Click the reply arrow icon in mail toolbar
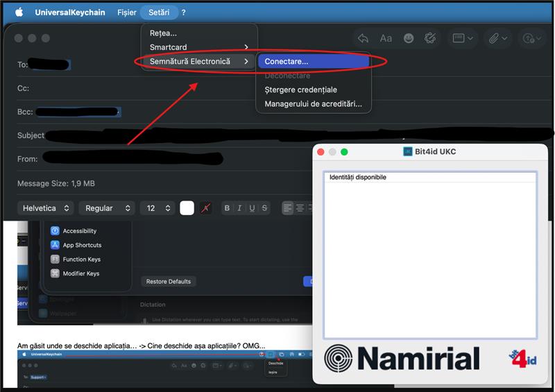This screenshot has width=555, height=392. (x=363, y=38)
